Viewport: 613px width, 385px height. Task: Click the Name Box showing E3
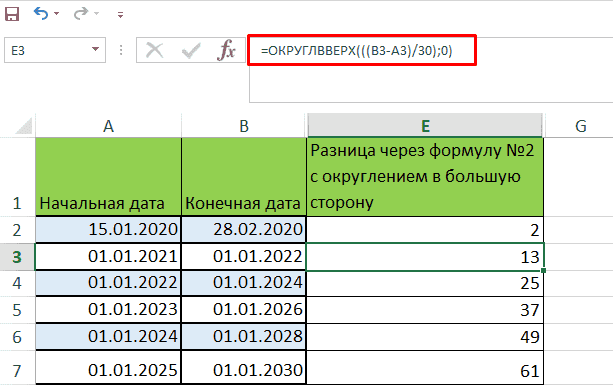click(55, 50)
